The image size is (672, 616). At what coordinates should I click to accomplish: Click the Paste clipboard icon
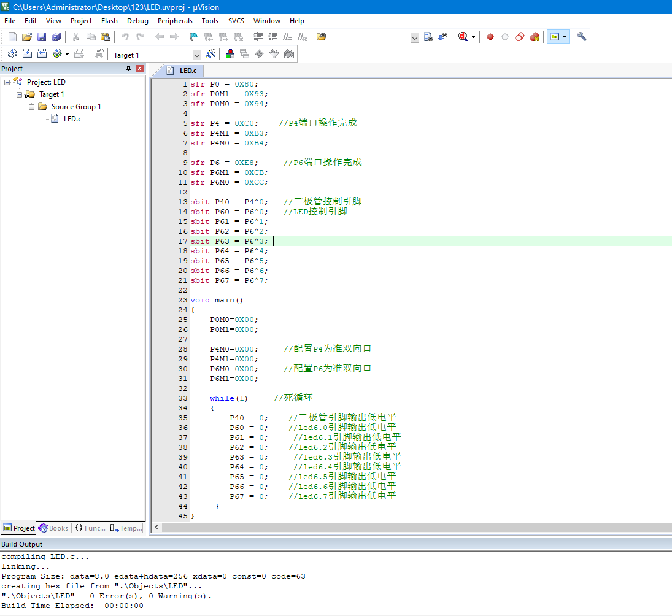pos(106,37)
